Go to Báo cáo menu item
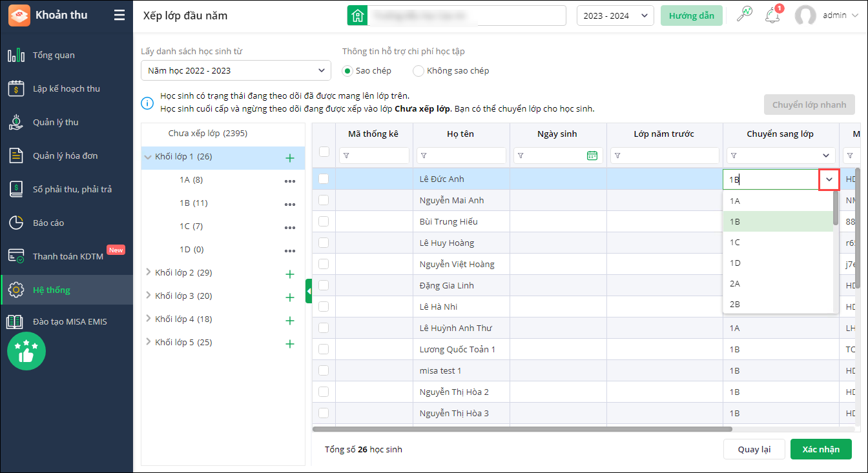 48,223
